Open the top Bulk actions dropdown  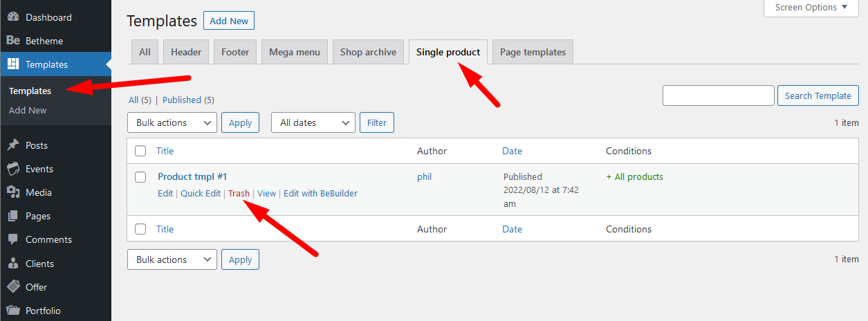(172, 122)
